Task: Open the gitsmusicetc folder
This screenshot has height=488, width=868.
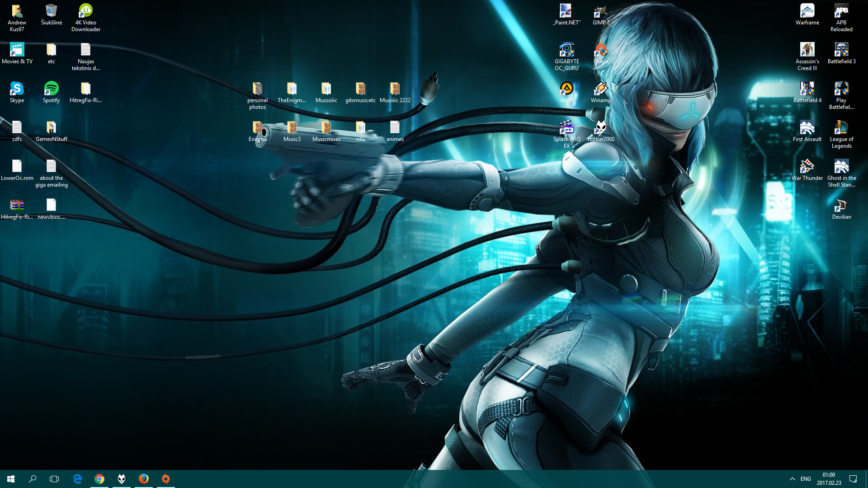Action: [x=360, y=93]
